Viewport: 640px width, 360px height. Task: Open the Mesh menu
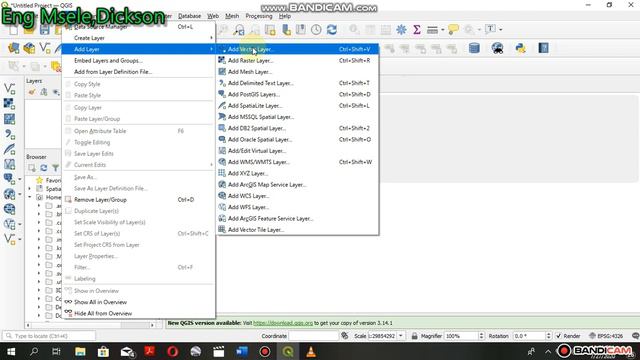click(232, 16)
